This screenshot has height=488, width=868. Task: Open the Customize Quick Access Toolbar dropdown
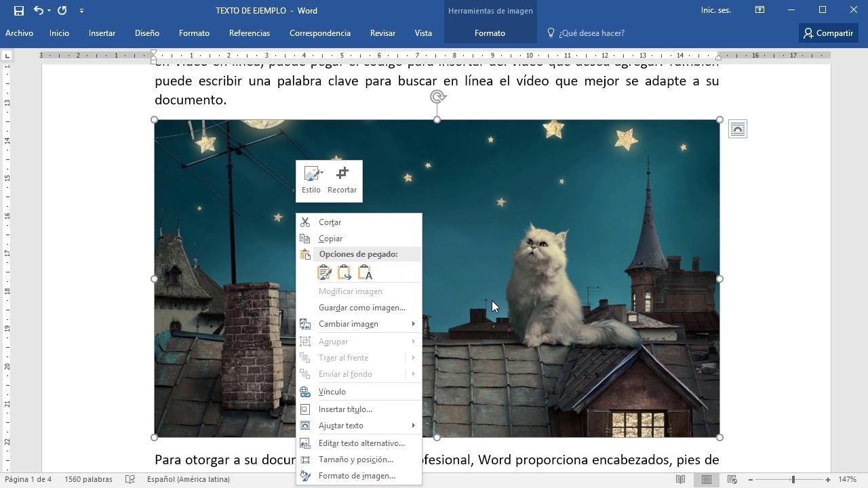[x=81, y=10]
